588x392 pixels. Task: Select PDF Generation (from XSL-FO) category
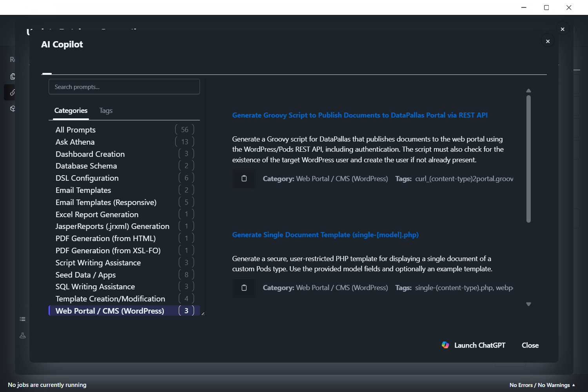click(124, 250)
